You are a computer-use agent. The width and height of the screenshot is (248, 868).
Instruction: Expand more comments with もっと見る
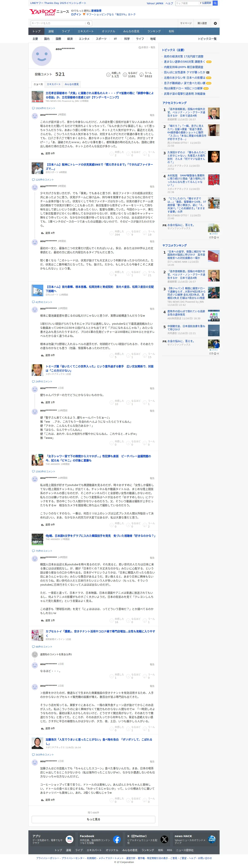[93, 819]
